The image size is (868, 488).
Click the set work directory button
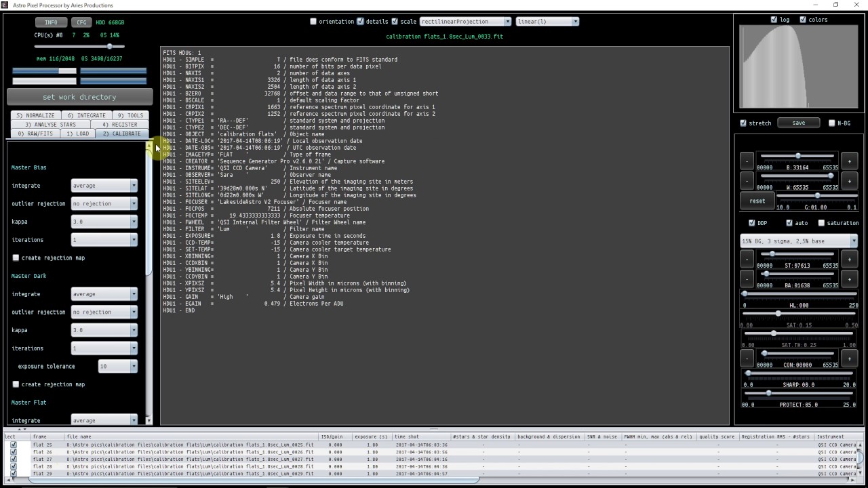79,97
